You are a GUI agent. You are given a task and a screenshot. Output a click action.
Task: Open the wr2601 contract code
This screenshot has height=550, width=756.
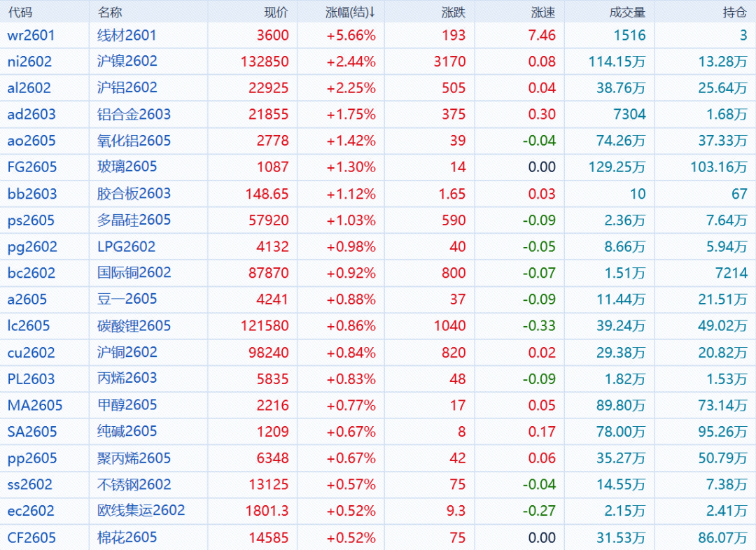pyautogui.click(x=31, y=35)
